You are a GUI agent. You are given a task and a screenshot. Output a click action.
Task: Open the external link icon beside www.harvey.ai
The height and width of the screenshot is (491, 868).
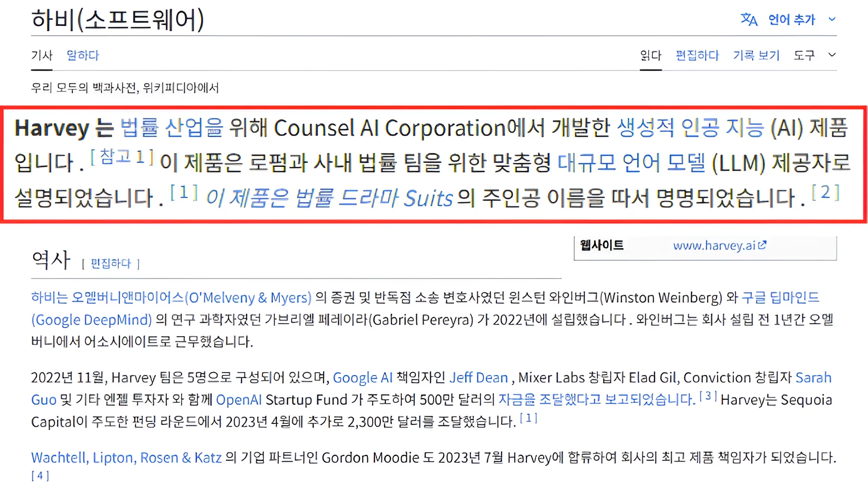click(x=762, y=245)
